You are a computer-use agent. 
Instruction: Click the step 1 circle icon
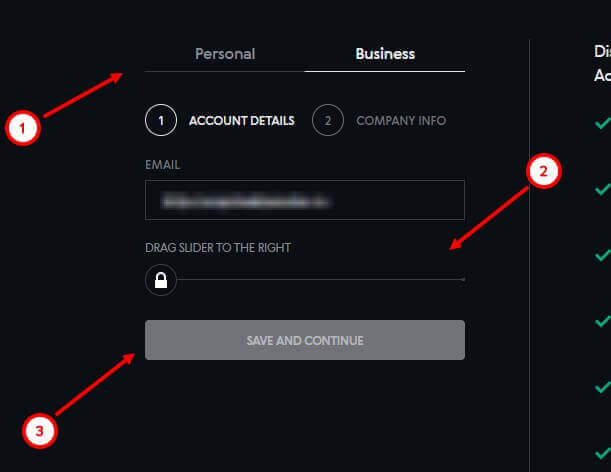(x=161, y=121)
